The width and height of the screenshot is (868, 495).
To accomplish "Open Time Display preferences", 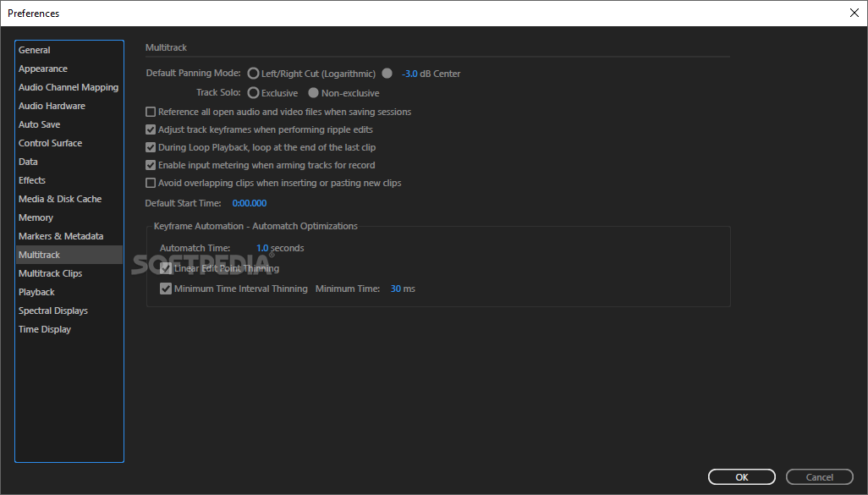I will pyautogui.click(x=69, y=329).
